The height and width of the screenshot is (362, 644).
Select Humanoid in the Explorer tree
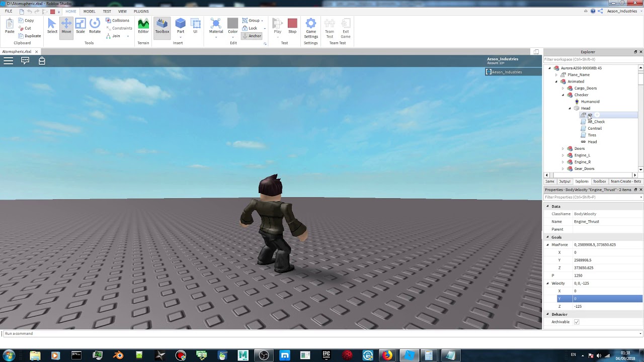(x=590, y=102)
